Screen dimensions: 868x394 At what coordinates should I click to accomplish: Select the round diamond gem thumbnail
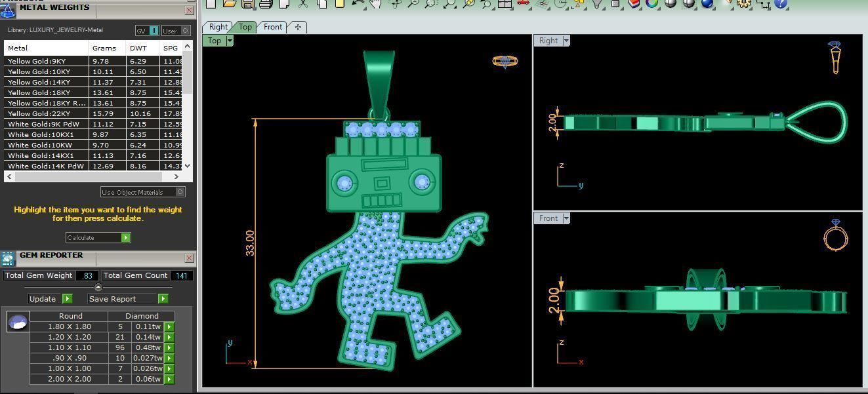click(x=18, y=322)
